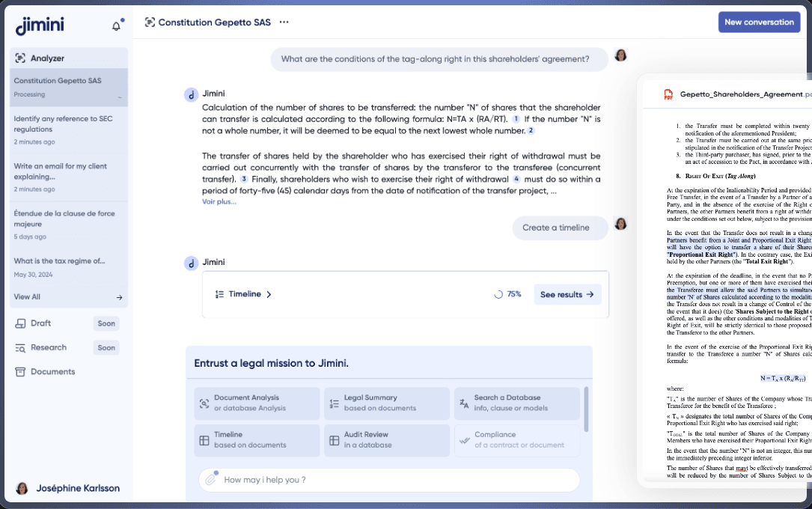
Task: Click the Soon badge next to Research
Action: point(106,348)
